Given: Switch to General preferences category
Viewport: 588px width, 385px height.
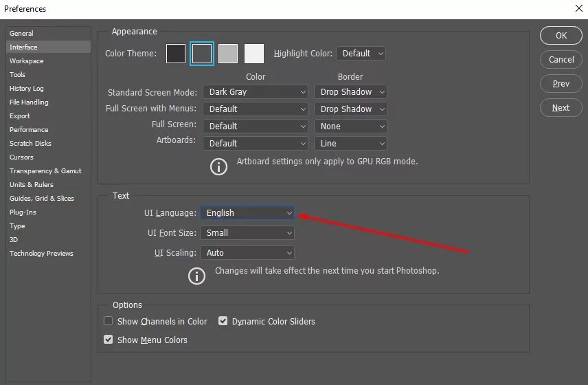Looking at the screenshot, I should coord(48,33).
